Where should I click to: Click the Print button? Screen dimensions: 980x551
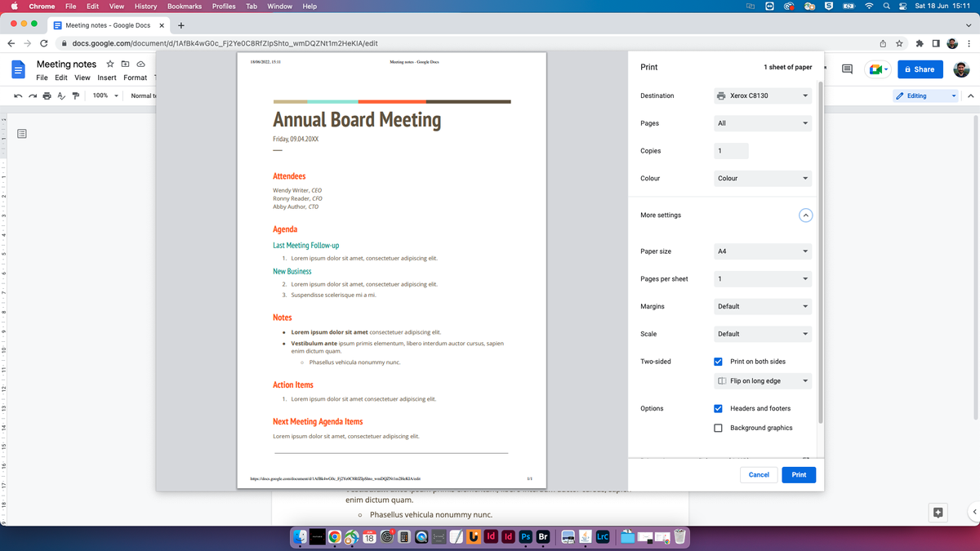[799, 474]
